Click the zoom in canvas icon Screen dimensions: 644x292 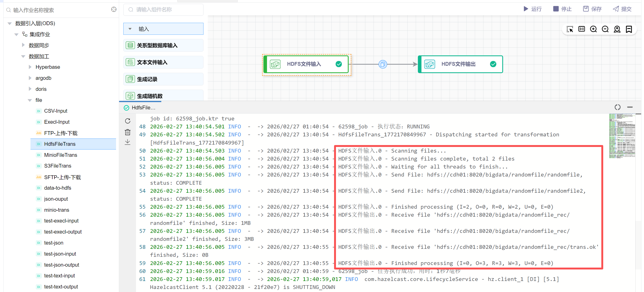click(593, 29)
